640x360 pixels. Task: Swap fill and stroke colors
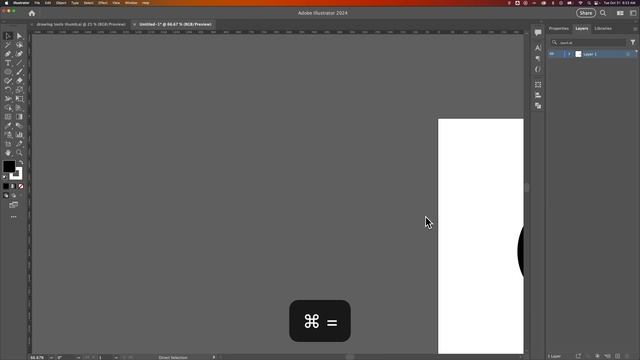click(21, 162)
